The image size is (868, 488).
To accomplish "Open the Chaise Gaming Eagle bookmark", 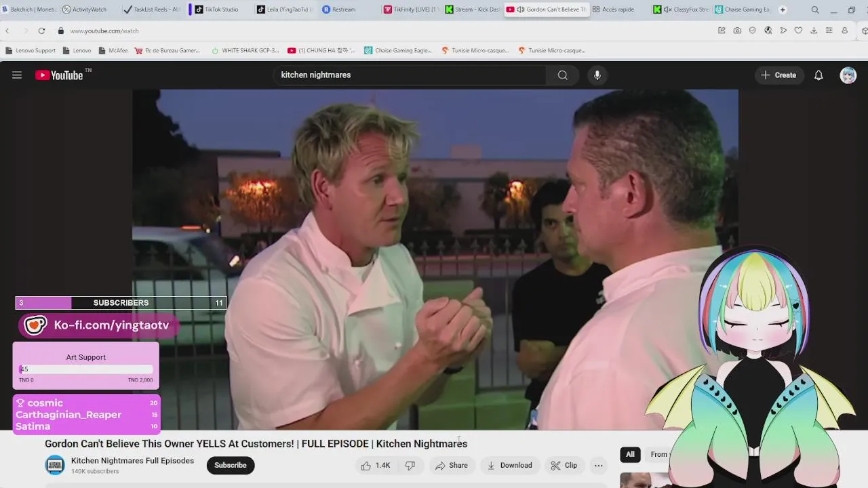I will click(x=398, y=50).
